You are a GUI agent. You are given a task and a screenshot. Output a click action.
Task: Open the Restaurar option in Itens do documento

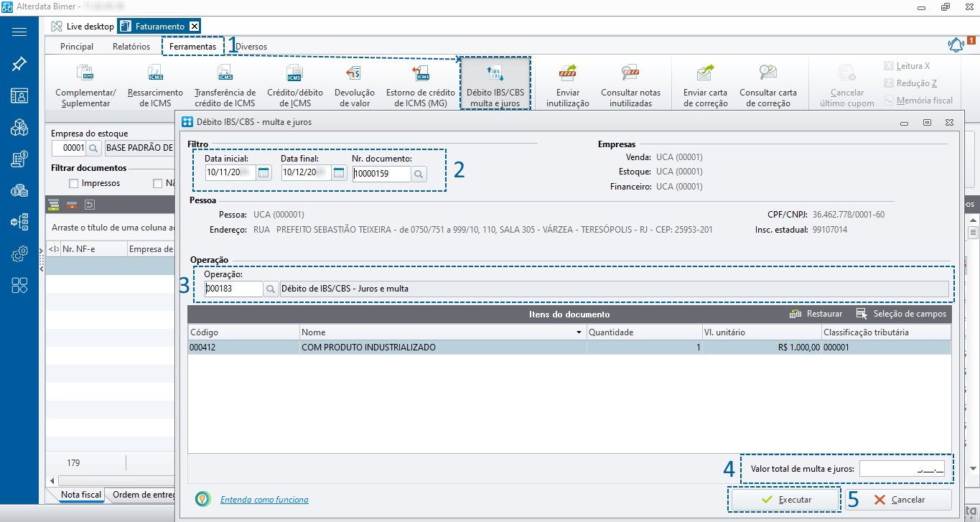coord(816,314)
